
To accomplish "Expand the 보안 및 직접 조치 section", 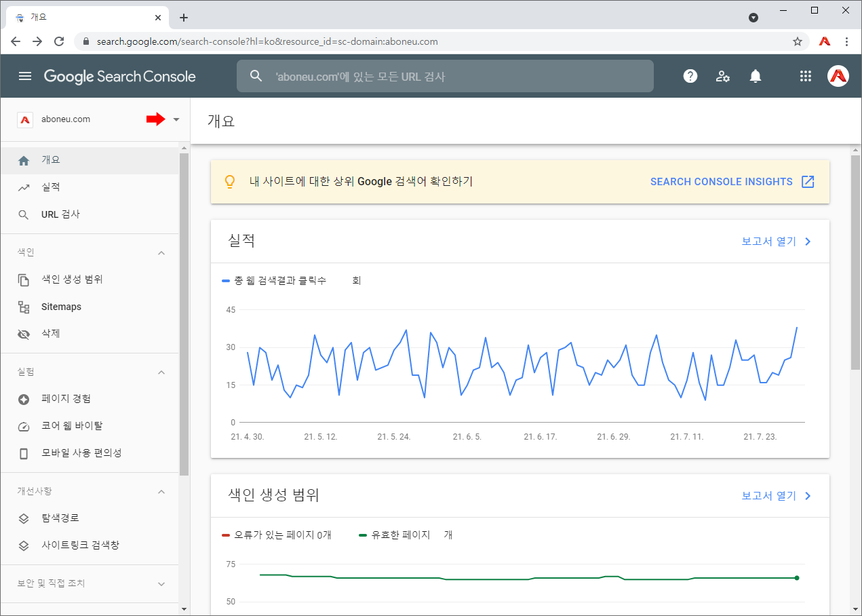I will click(x=161, y=583).
